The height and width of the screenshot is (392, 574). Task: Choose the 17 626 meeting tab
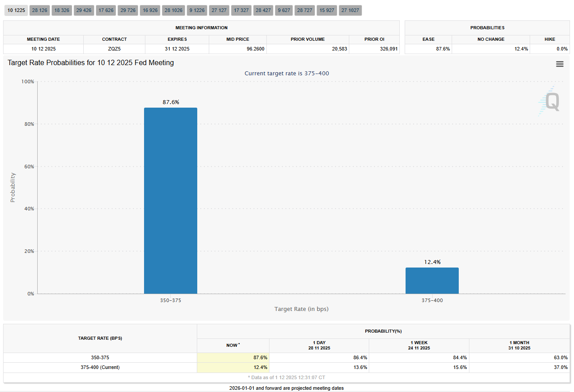click(106, 10)
